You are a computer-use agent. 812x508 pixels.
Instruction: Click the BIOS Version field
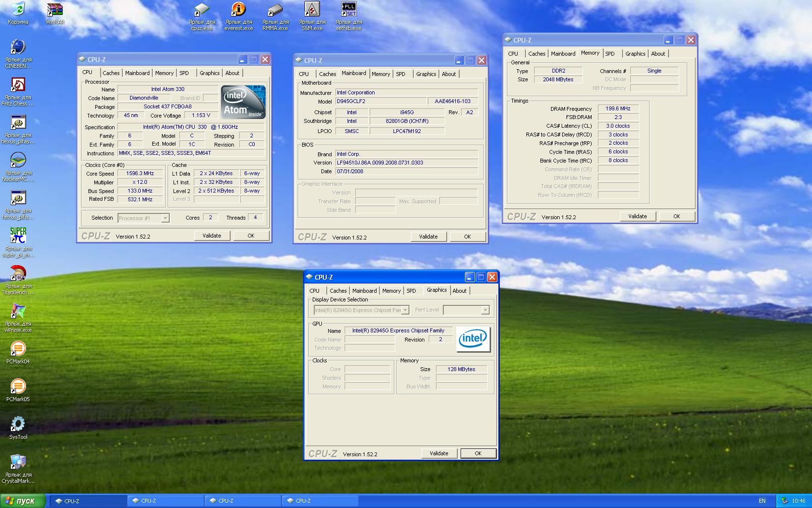tap(406, 163)
